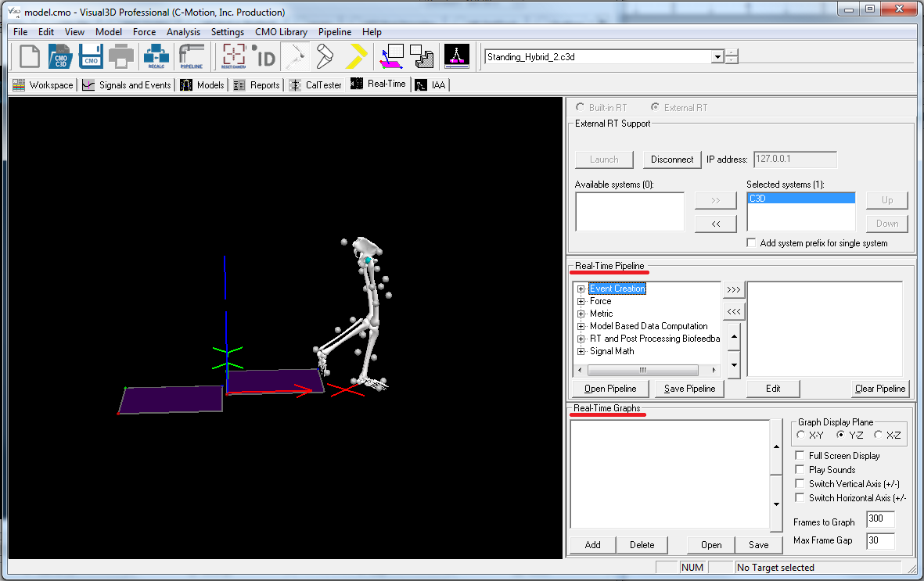Select Y-Z graph display plane
The image size is (924, 581).
tap(840, 434)
